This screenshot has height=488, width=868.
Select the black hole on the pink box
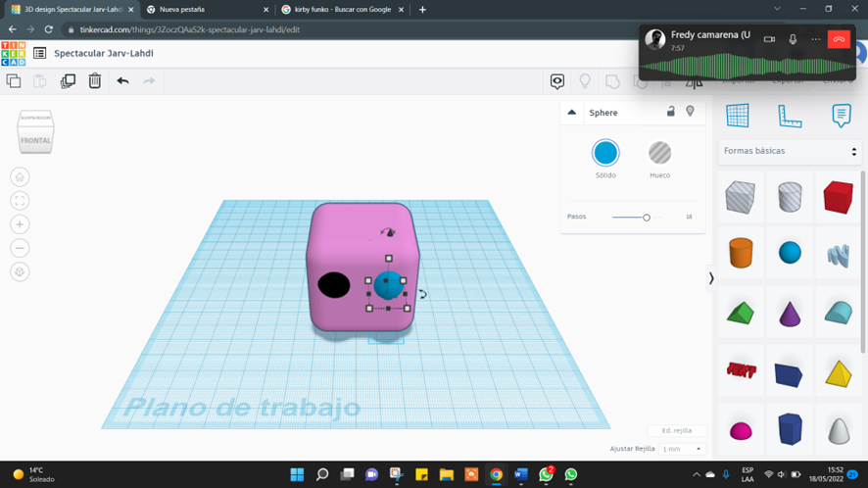[x=334, y=285]
